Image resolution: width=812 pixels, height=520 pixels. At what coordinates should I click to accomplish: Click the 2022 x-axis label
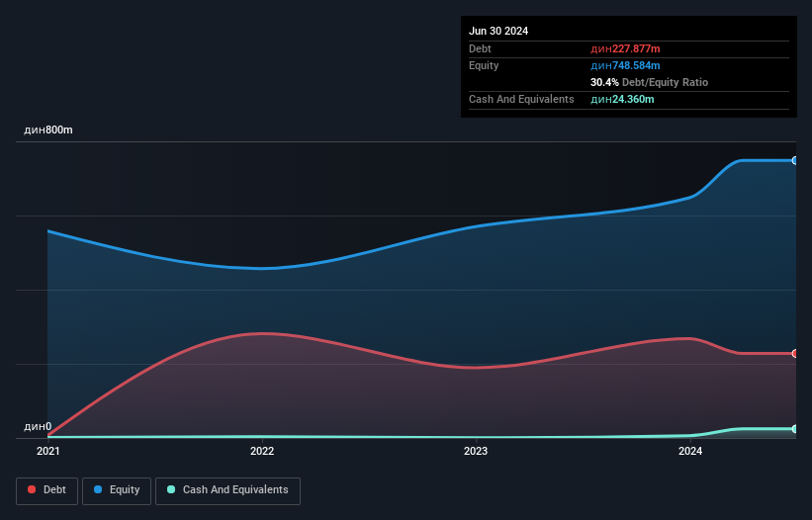(262, 451)
